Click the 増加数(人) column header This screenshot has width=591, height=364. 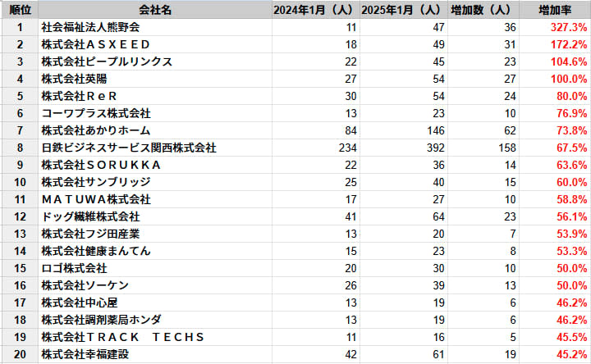tap(483, 10)
